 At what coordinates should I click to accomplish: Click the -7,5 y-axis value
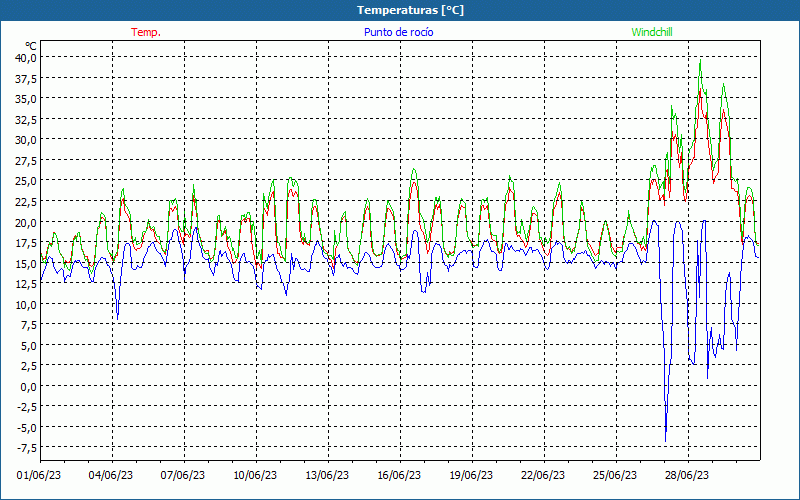pos(27,448)
